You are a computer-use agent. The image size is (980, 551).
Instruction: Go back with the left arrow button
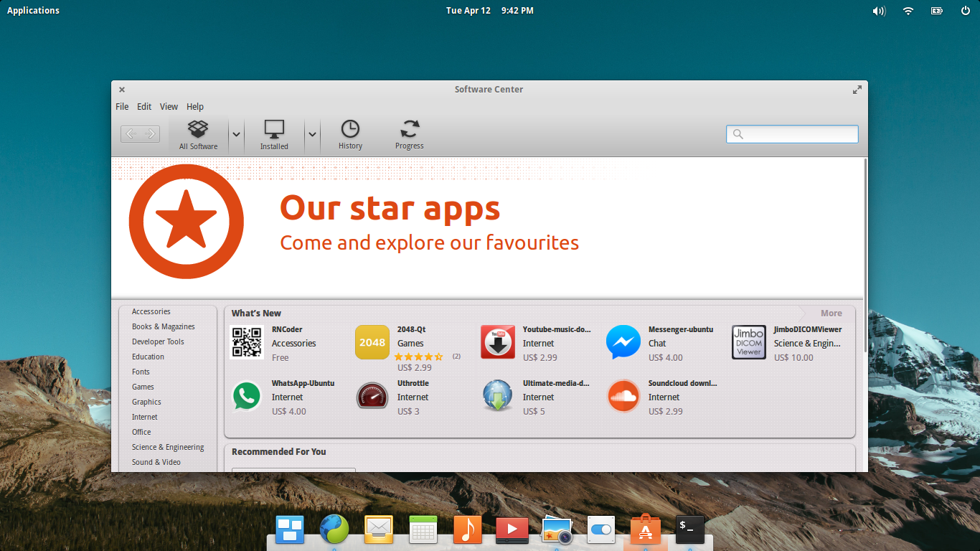pos(131,134)
